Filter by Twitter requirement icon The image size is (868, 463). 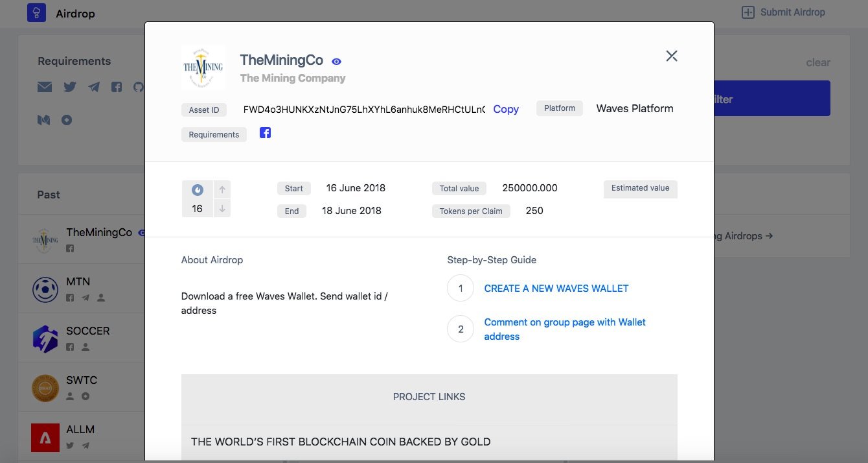pos(70,87)
